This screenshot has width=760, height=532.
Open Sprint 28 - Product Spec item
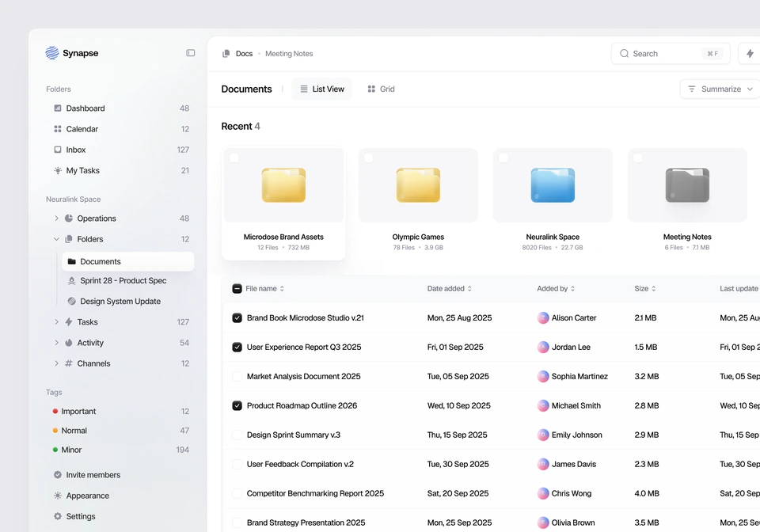click(x=128, y=280)
